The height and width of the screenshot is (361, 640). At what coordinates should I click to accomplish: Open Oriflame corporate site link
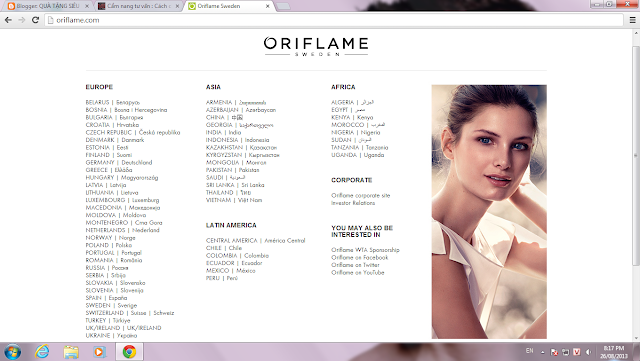click(361, 196)
